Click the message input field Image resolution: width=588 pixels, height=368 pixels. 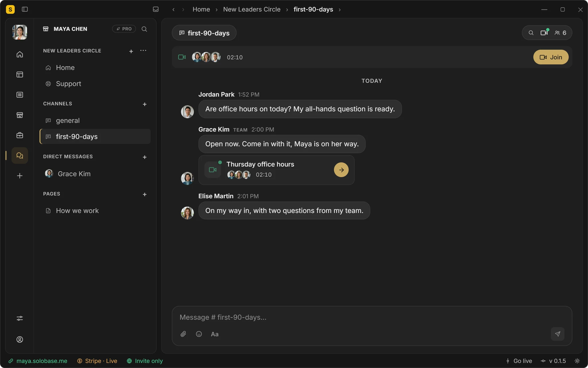click(x=372, y=317)
